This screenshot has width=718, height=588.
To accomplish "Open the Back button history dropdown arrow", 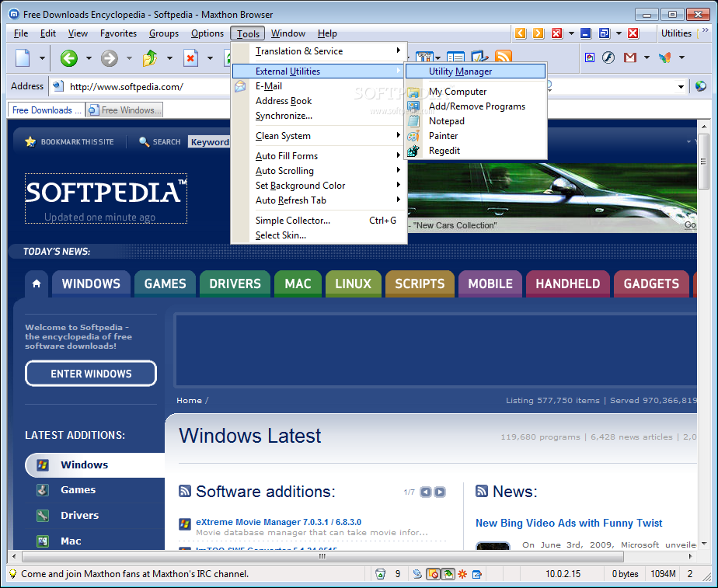I will pos(89,58).
